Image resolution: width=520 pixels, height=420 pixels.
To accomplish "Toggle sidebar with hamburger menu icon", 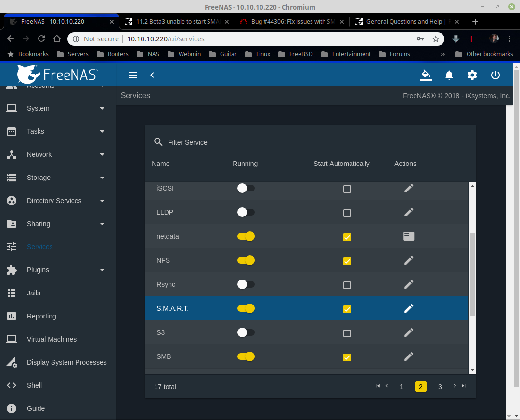I will (x=133, y=75).
